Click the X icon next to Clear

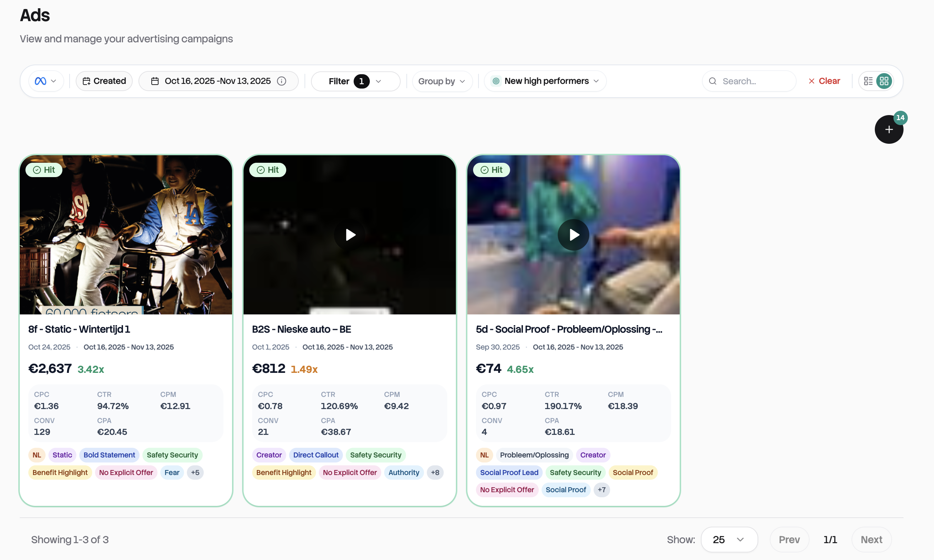click(x=812, y=81)
